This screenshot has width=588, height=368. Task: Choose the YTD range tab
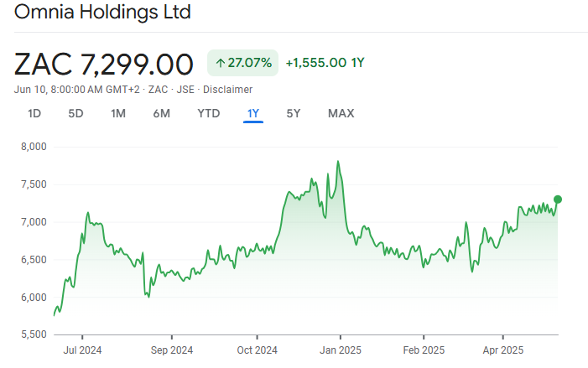pyautogui.click(x=209, y=113)
